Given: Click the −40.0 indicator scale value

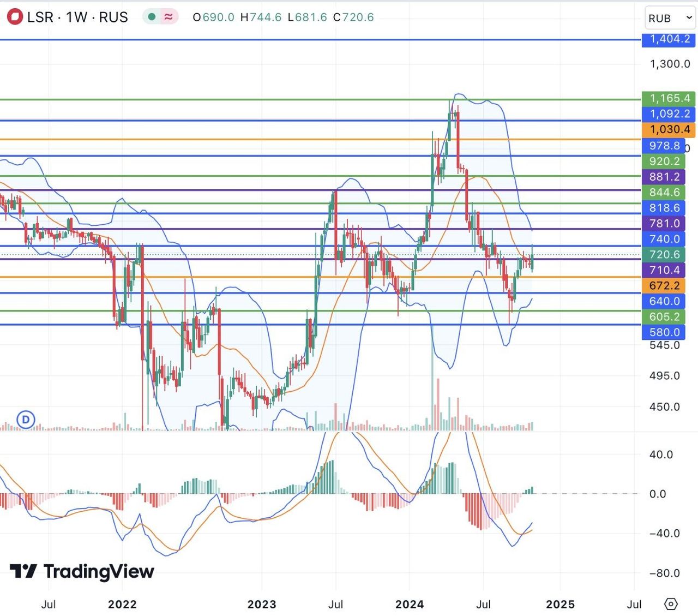Looking at the screenshot, I should pos(664,533).
